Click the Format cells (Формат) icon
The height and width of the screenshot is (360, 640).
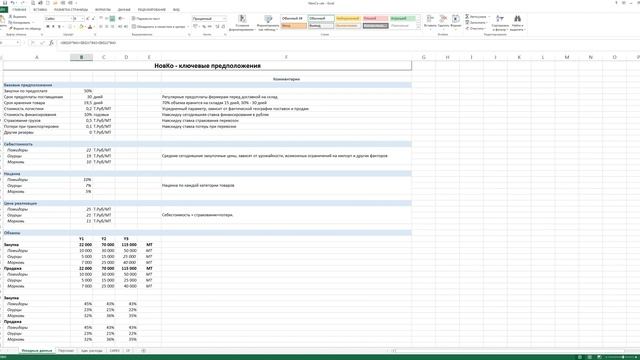(x=456, y=19)
